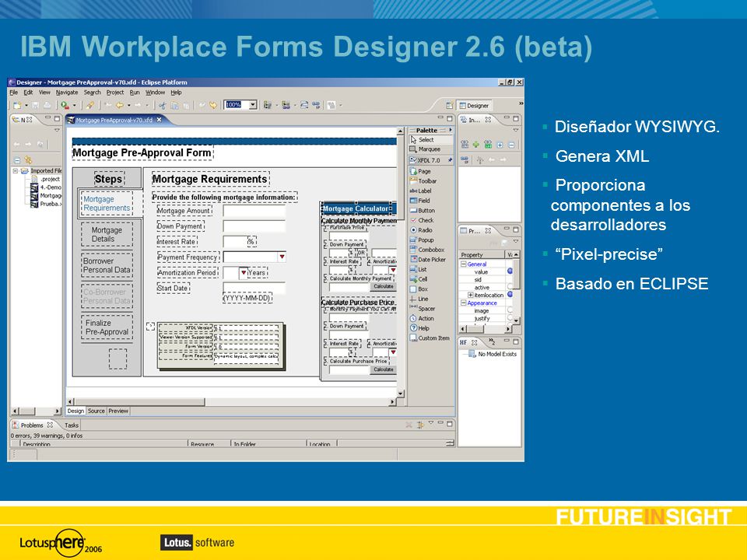Click the Mortgage Requirements step link
Image resolution: width=747 pixels, height=560 pixels.
point(107,203)
